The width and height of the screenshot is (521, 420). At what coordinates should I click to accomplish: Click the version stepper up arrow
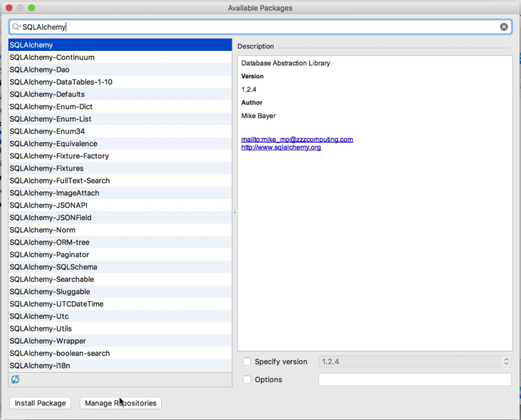click(506, 358)
